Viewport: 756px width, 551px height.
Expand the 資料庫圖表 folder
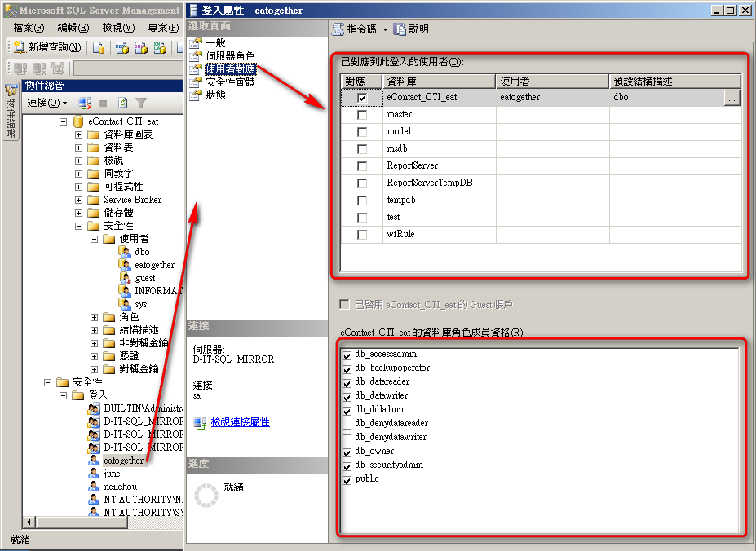[78, 134]
